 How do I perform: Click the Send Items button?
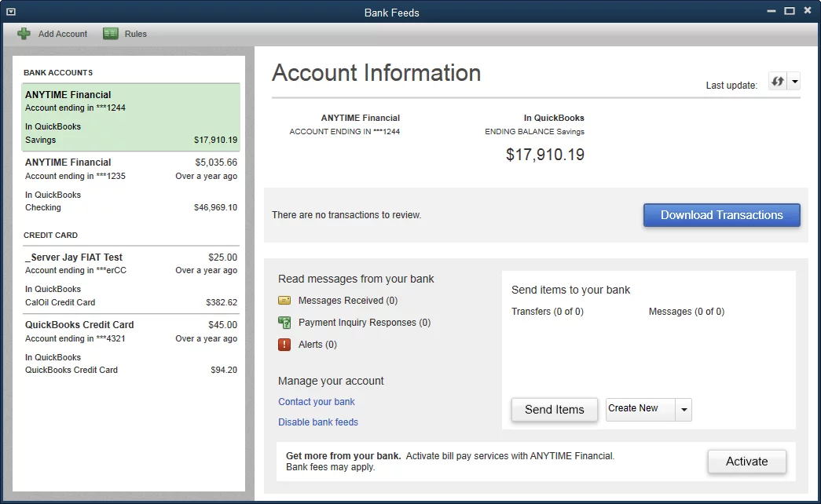pyautogui.click(x=554, y=409)
